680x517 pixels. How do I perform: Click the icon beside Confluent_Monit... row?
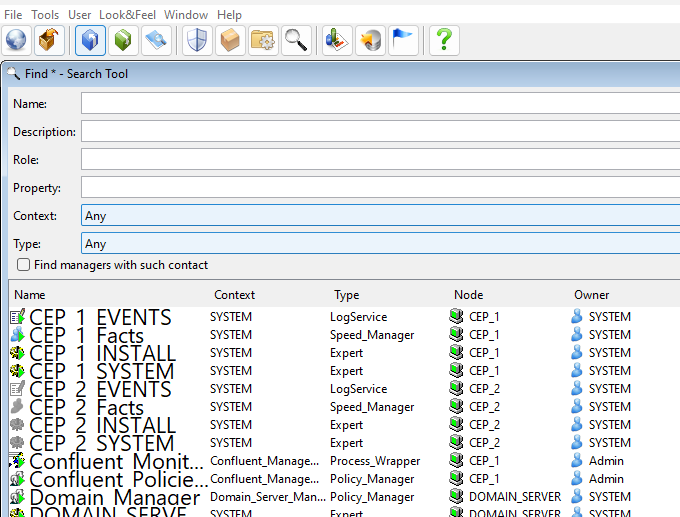pos(17,461)
